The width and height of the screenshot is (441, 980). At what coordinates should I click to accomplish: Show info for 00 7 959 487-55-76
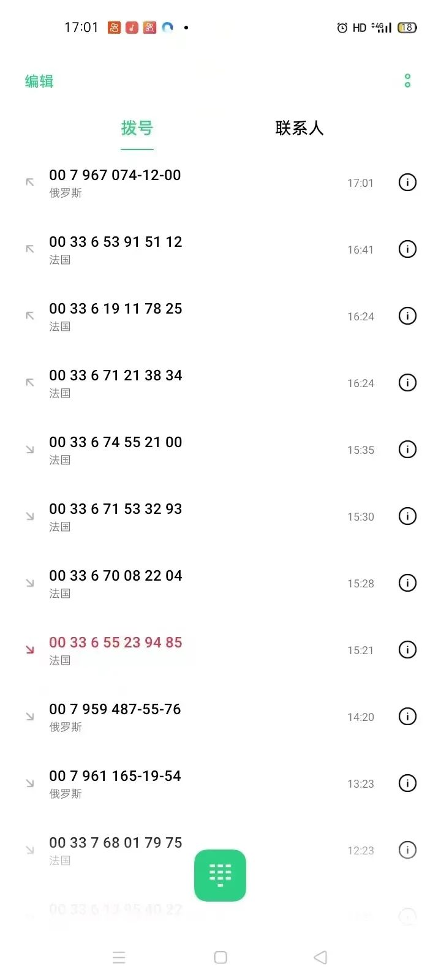[x=407, y=717]
